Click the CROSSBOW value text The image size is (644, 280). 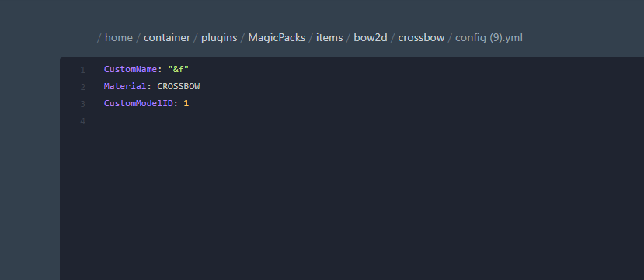[178, 87]
